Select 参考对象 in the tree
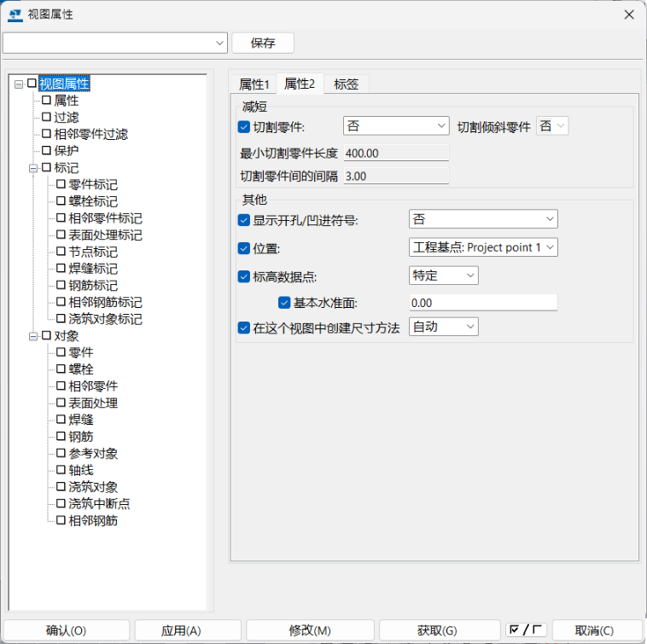Image resolution: width=647 pixels, height=644 pixels. point(93,453)
